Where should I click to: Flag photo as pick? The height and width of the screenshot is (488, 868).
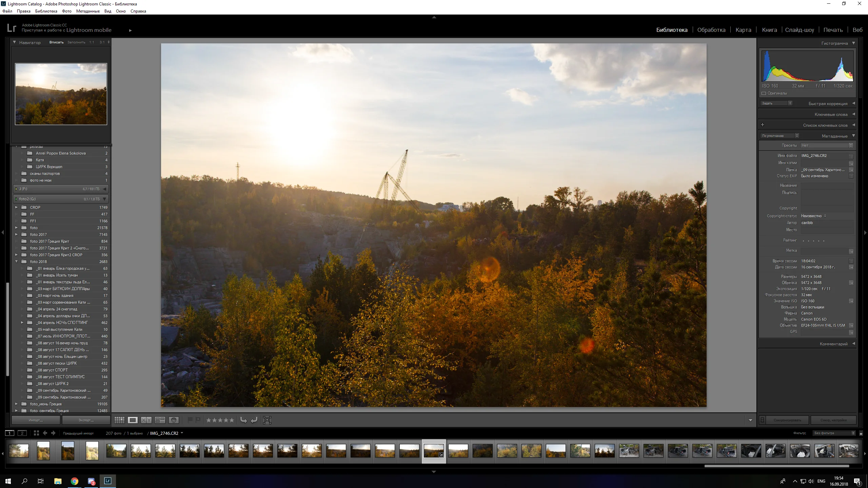190,420
